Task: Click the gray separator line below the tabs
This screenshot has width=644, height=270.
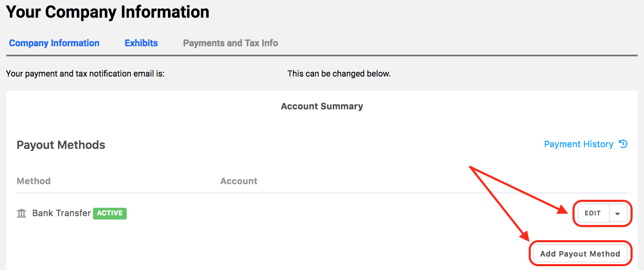Action: coord(322,56)
